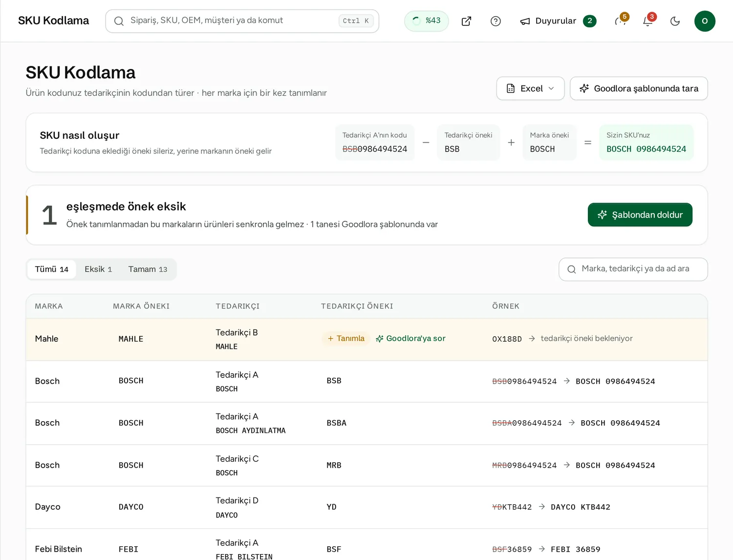Click Tedarikçi C supplier cell
The height and width of the screenshot is (560, 733).
click(x=237, y=459)
